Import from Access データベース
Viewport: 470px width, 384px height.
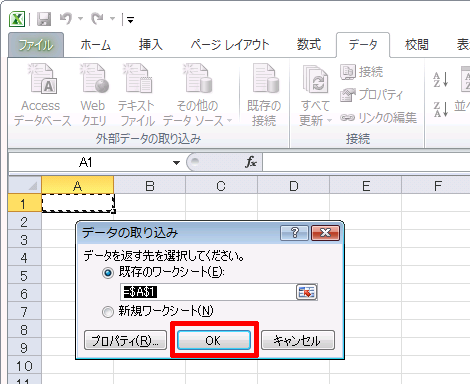pos(42,96)
